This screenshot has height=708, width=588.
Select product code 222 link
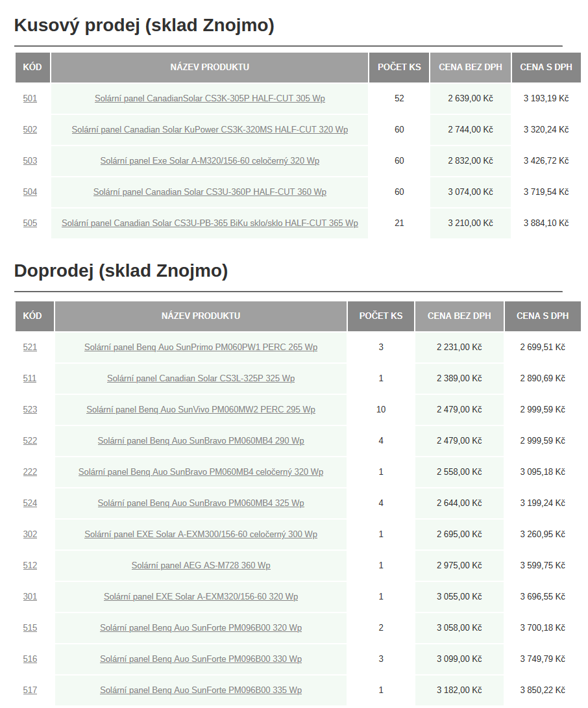(x=30, y=472)
